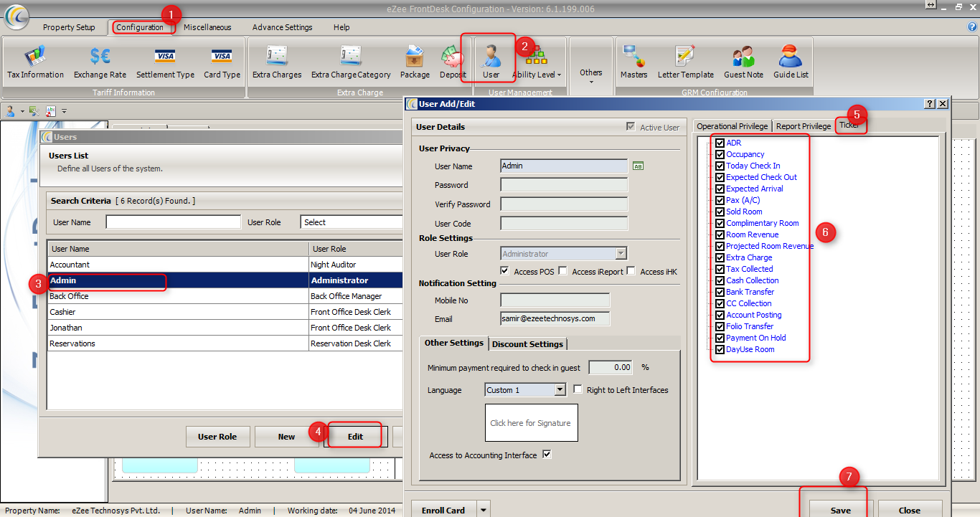The image size is (980, 517).
Task: Toggle the Access POS checkbox
Action: (505, 271)
